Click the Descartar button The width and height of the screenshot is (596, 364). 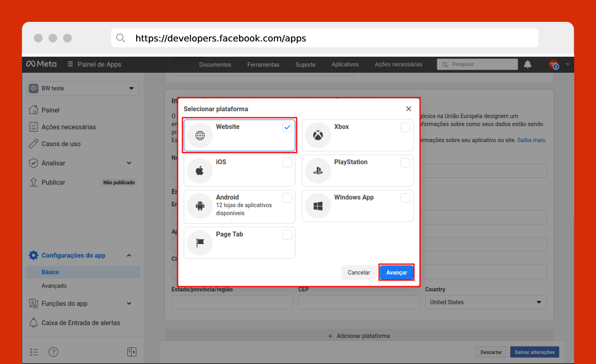[x=491, y=352]
